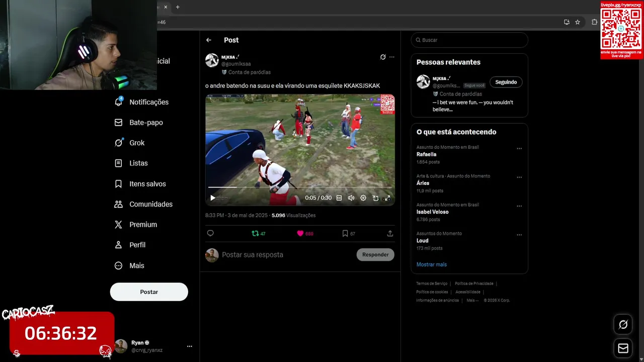Open the Áries trending topic
Screen dimensions: 644x362
tap(423, 183)
